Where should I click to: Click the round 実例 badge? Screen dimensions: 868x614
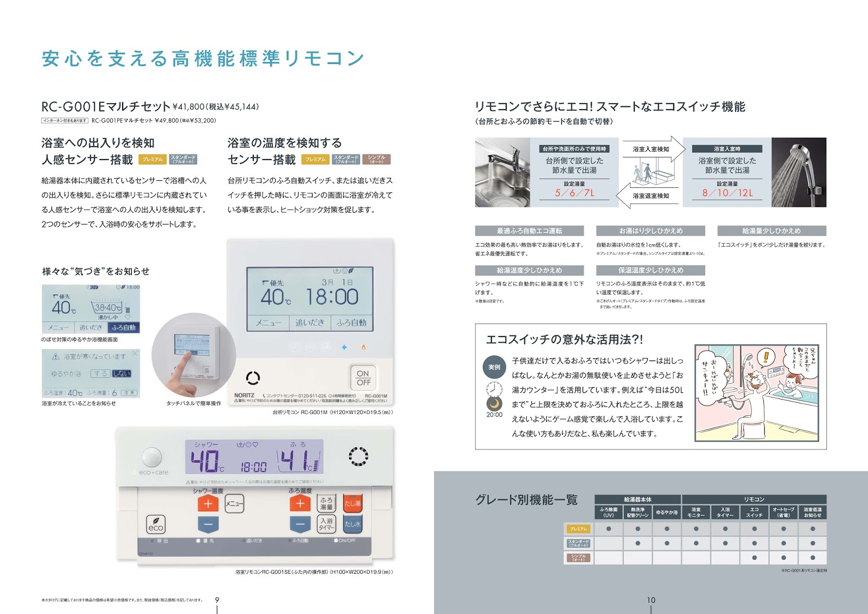[494, 367]
